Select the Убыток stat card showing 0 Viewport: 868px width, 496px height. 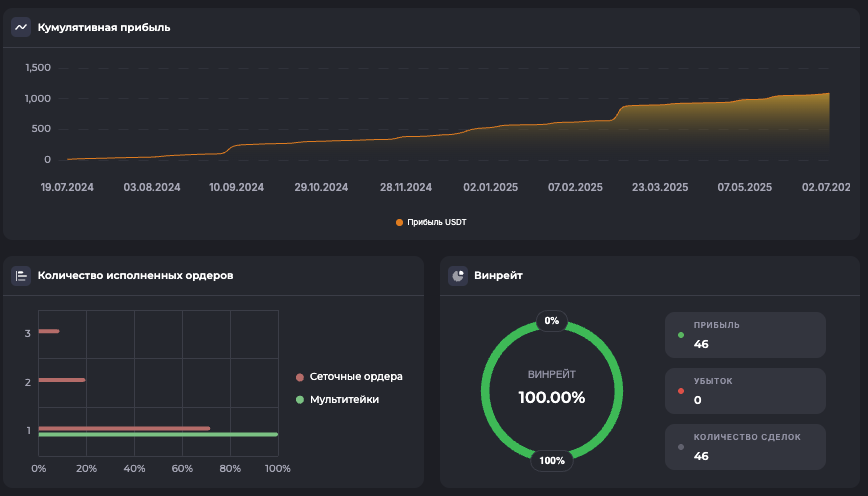pos(745,391)
